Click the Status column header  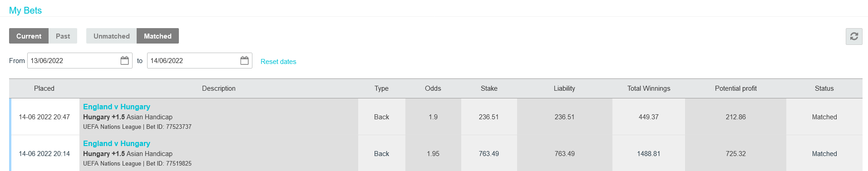(x=824, y=88)
